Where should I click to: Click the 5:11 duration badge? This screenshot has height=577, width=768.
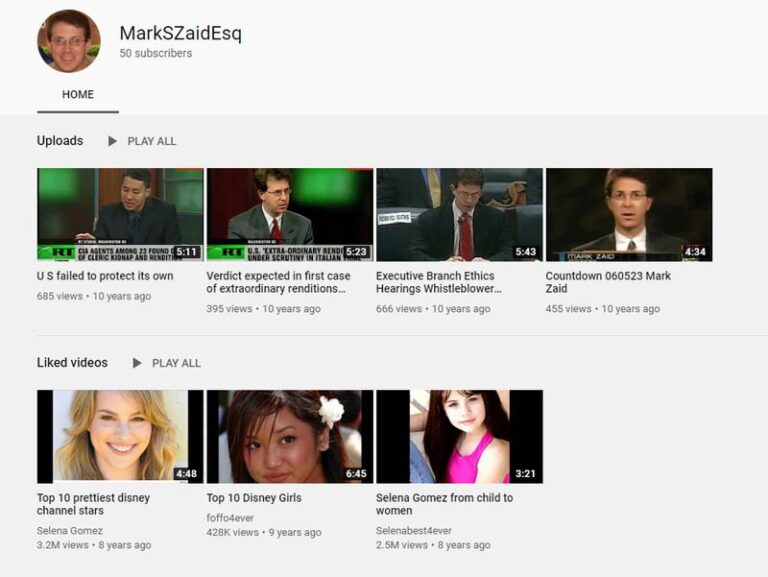(x=187, y=252)
